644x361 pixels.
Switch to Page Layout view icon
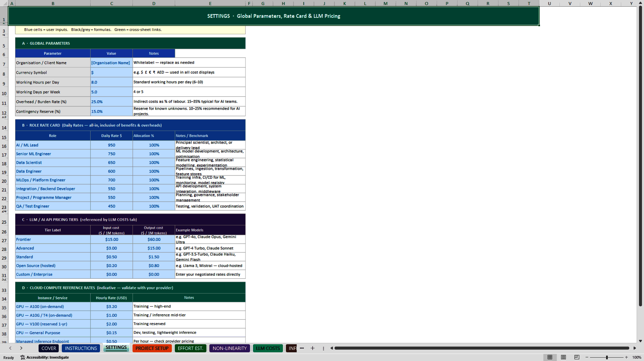click(x=563, y=357)
